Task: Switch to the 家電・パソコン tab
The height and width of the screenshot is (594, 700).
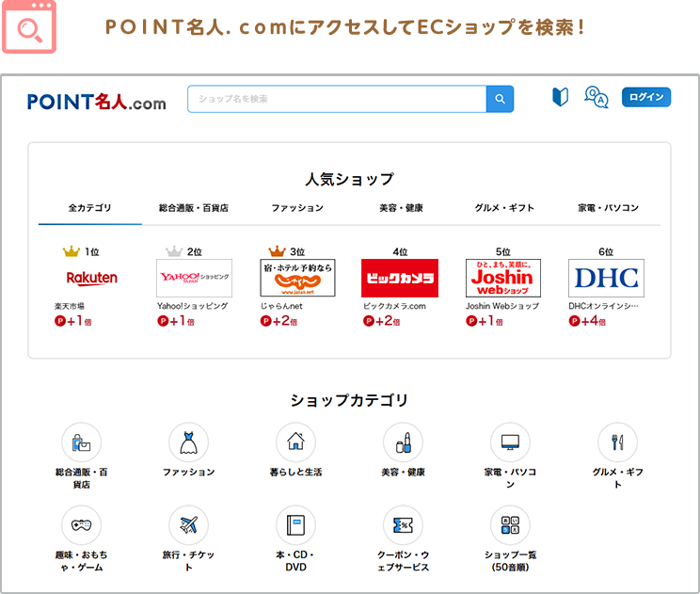Action: (608, 208)
